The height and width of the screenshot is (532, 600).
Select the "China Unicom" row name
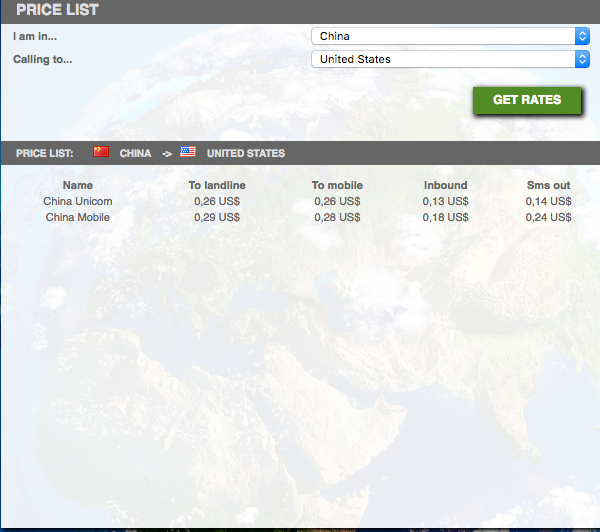[x=78, y=201]
